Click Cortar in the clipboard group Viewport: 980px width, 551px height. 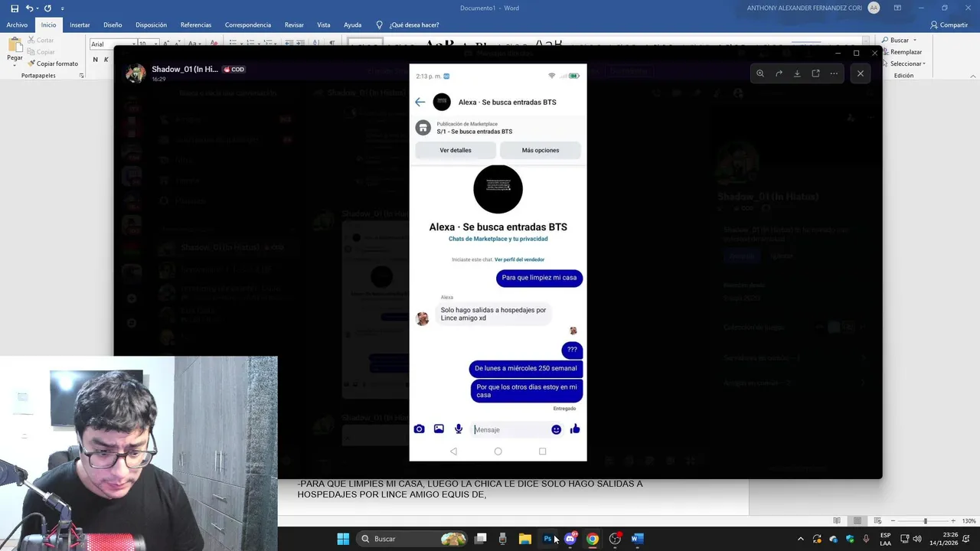tap(41, 40)
